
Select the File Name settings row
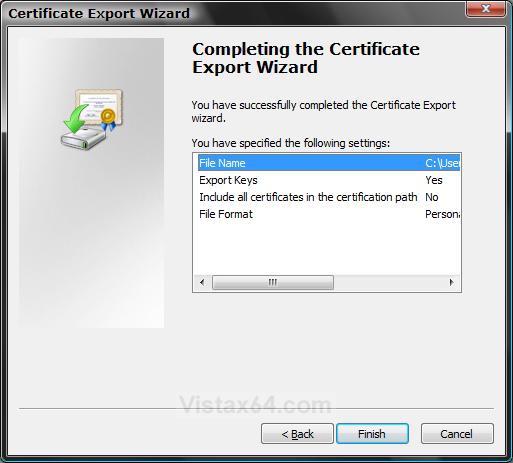click(x=329, y=163)
